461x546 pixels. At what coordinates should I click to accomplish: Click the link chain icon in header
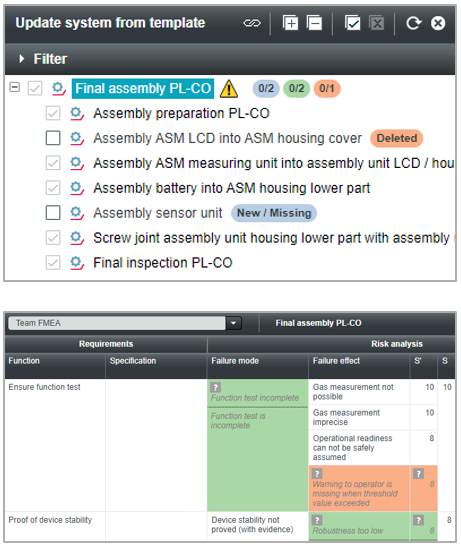click(x=252, y=23)
